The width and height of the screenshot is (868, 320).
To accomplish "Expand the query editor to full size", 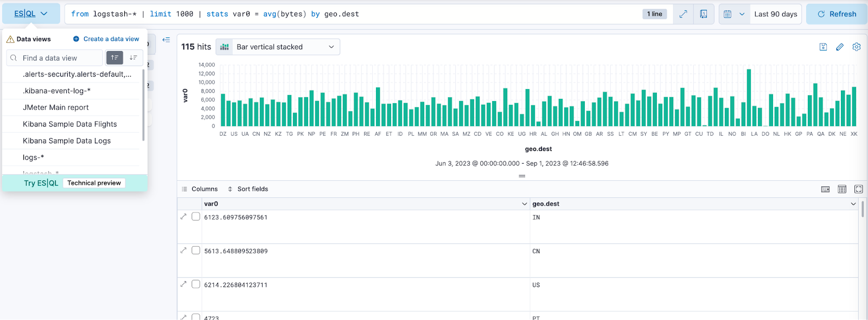I will [683, 14].
